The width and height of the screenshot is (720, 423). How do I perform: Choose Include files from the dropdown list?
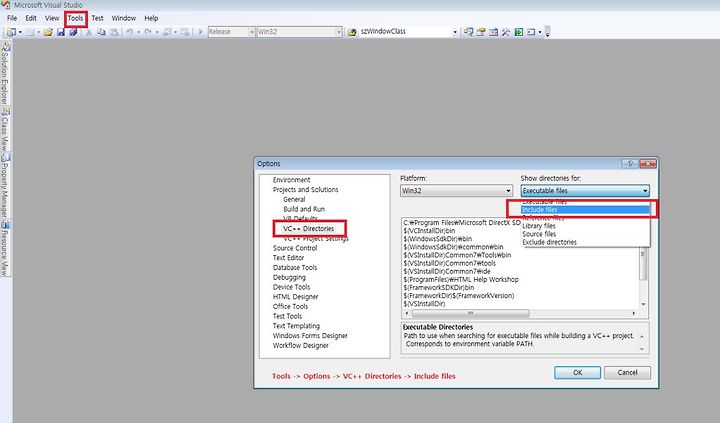[585, 209]
